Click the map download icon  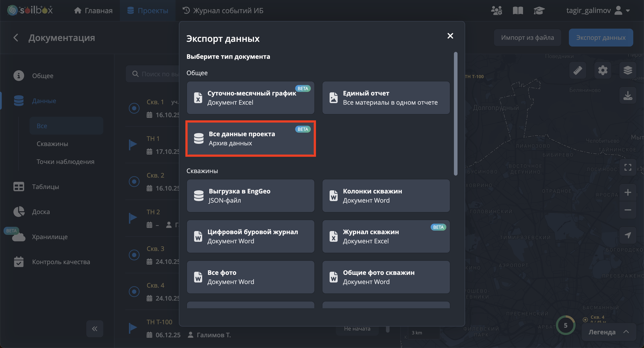(x=627, y=95)
